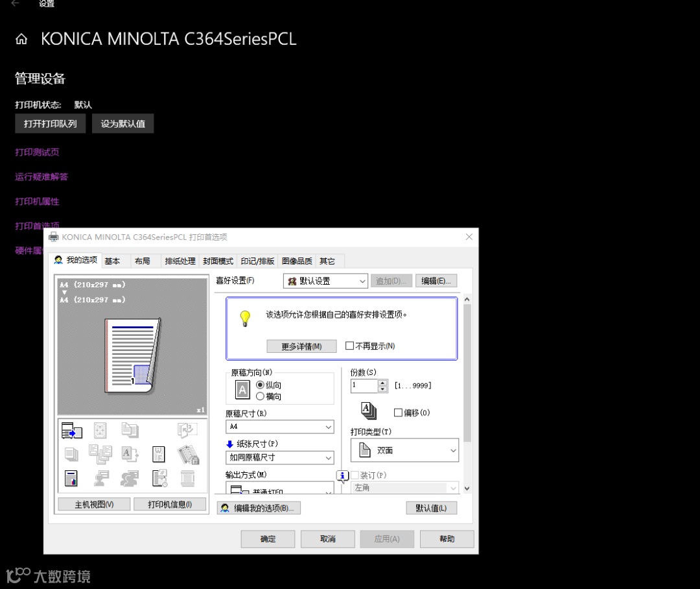Enable the 偏移(O) offset checkbox
Image resolution: width=700 pixels, height=589 pixels.
pos(398,413)
